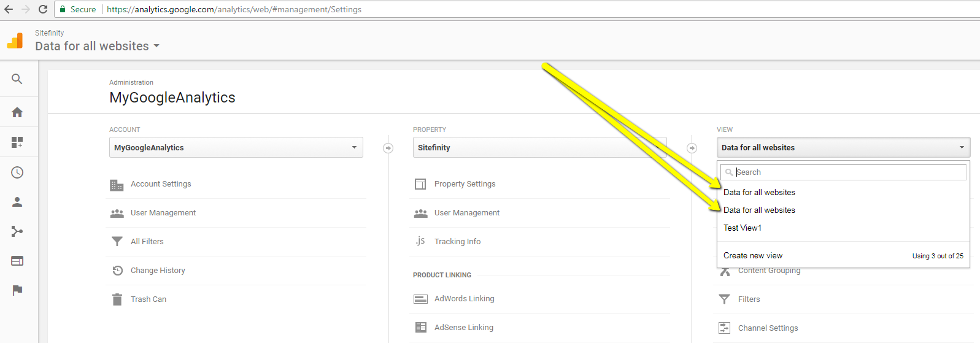
Task: Click the Change History clock icon
Action: tap(117, 271)
